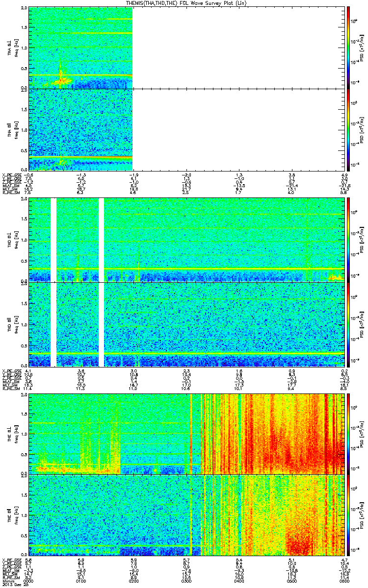Click the X_RE_GSE row label under THA panels

coord(11,175)
